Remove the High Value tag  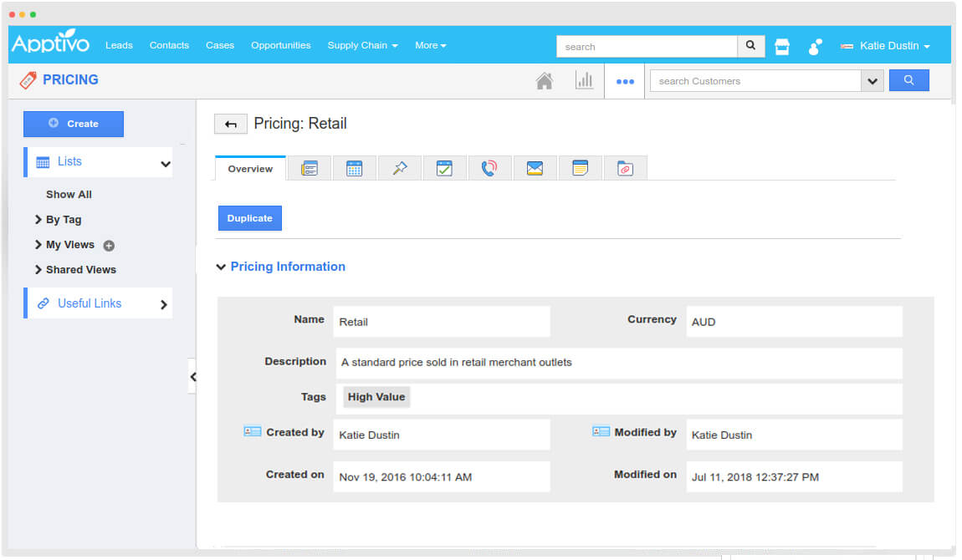point(376,396)
